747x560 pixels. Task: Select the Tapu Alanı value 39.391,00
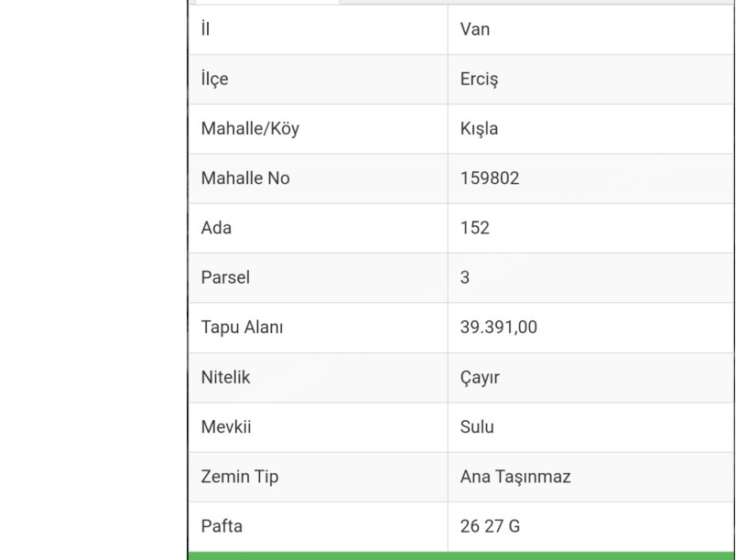(499, 328)
